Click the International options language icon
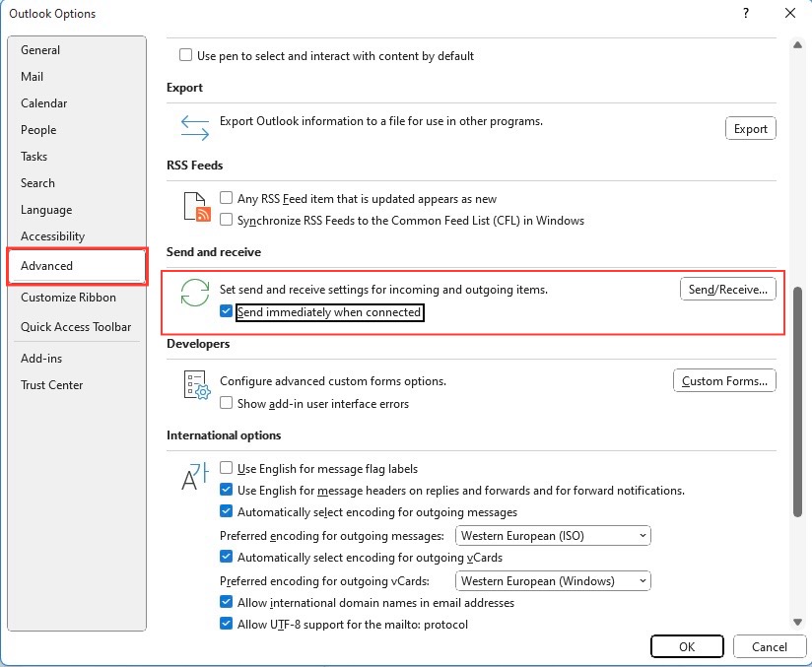 point(195,476)
